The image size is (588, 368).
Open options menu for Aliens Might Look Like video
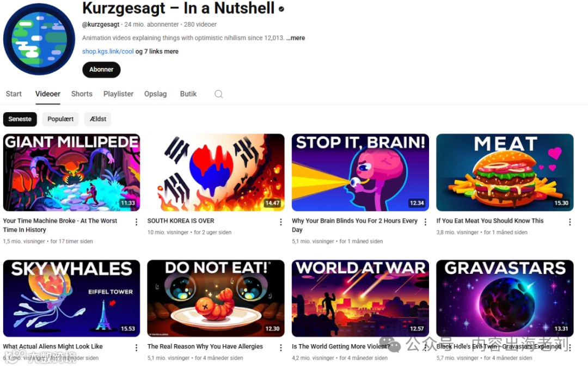[x=136, y=348]
